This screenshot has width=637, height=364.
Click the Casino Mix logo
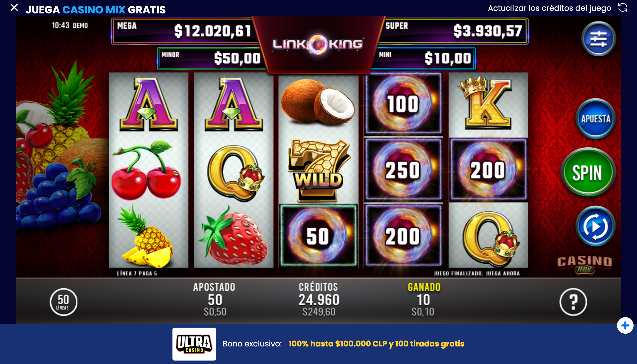585,265
